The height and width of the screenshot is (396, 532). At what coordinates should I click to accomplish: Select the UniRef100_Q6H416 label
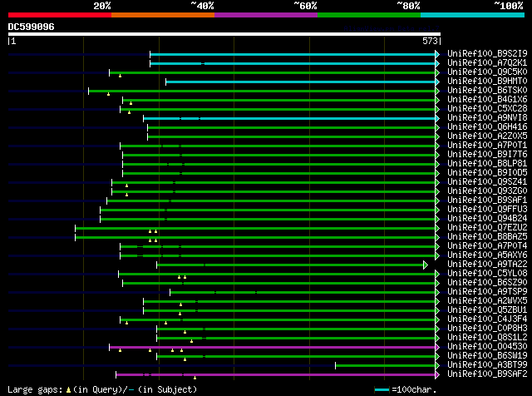[487, 126]
